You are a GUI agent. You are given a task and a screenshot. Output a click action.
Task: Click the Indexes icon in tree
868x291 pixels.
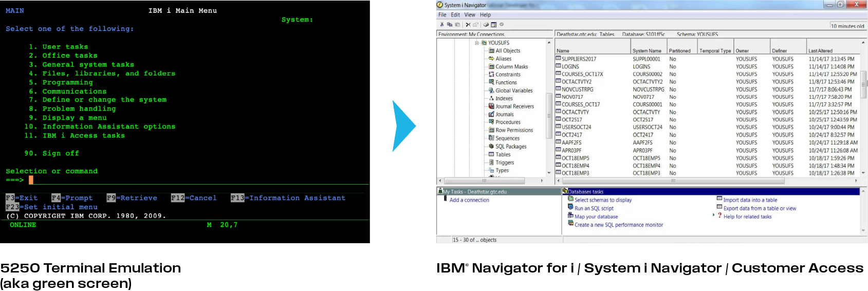(x=491, y=98)
